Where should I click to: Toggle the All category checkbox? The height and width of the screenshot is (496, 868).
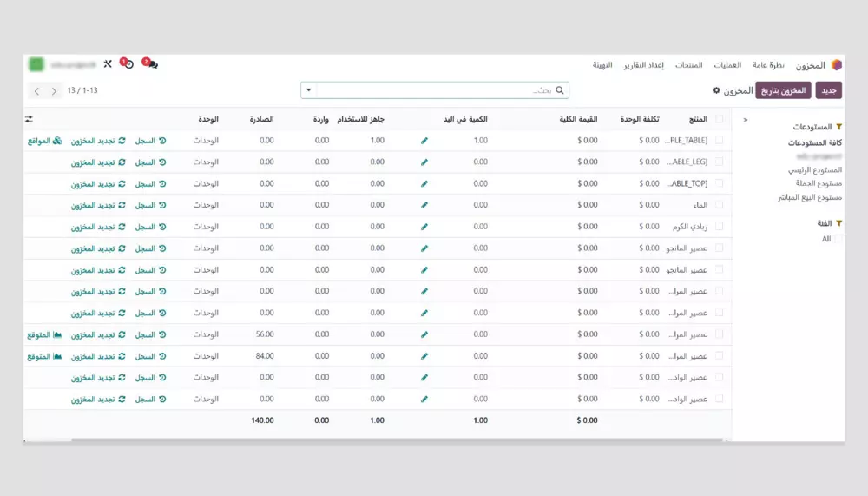click(x=838, y=239)
